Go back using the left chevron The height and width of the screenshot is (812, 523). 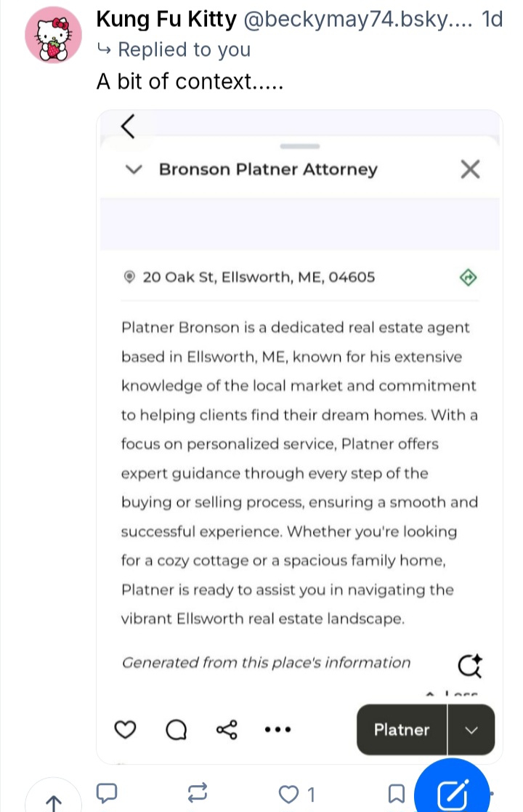(128, 126)
